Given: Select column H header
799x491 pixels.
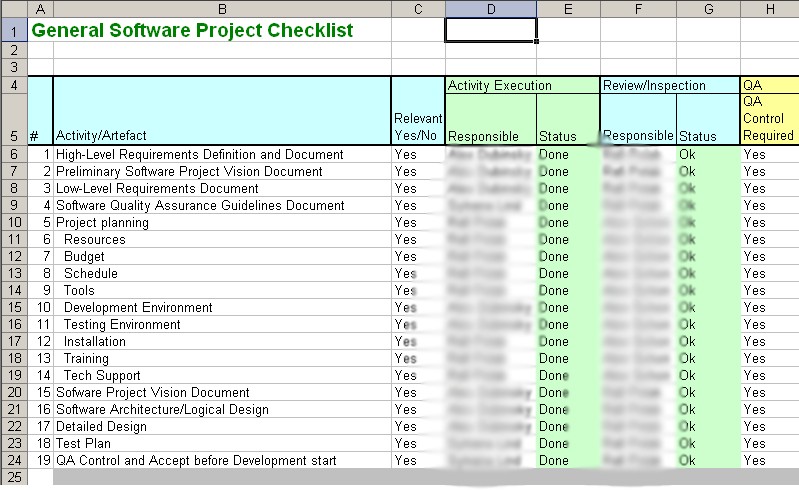Looking at the screenshot, I should (x=770, y=9).
